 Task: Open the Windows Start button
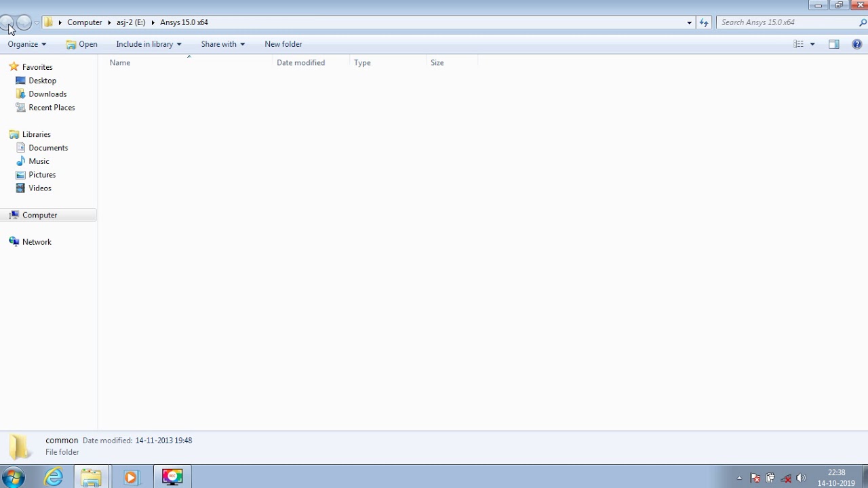click(14, 477)
